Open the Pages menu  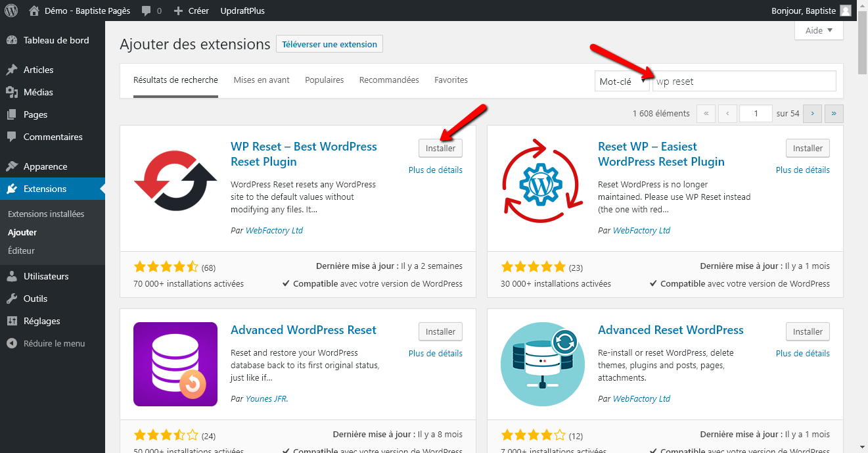click(53, 114)
